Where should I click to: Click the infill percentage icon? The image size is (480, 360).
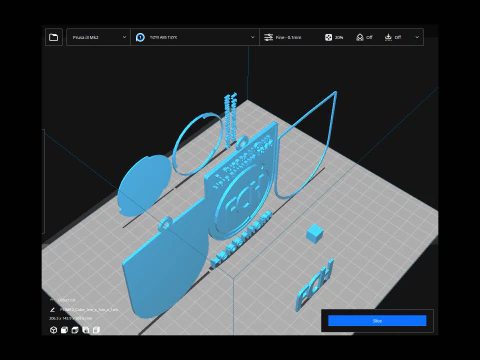click(x=328, y=37)
